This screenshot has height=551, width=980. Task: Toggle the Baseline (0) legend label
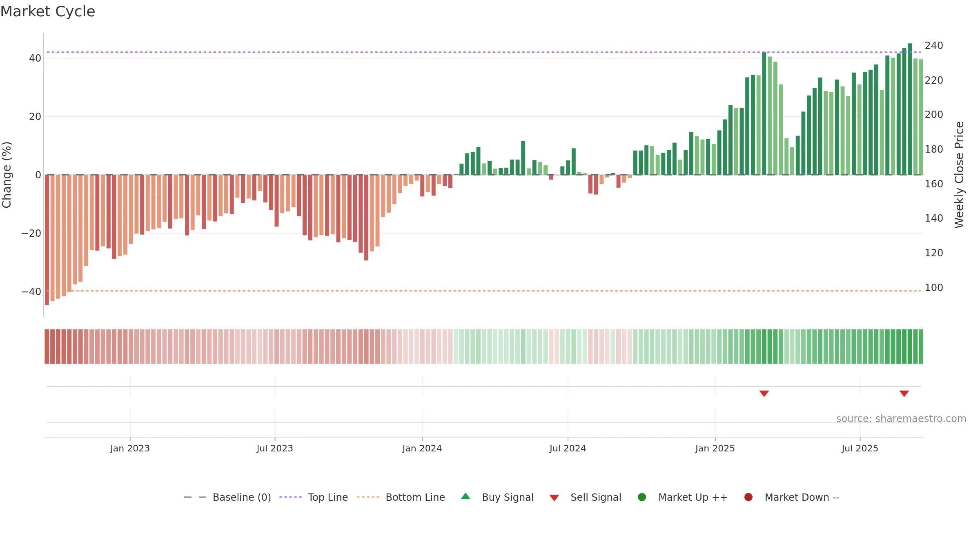pos(242,497)
